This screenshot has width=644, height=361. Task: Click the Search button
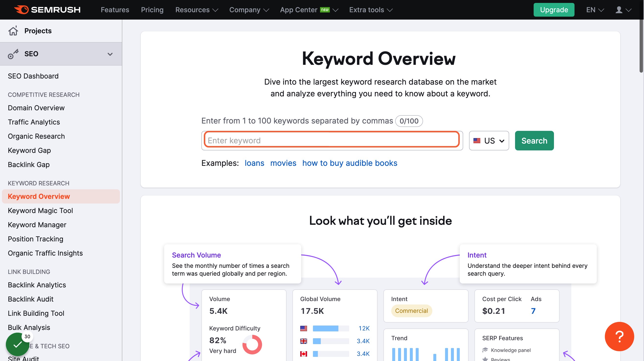534,141
